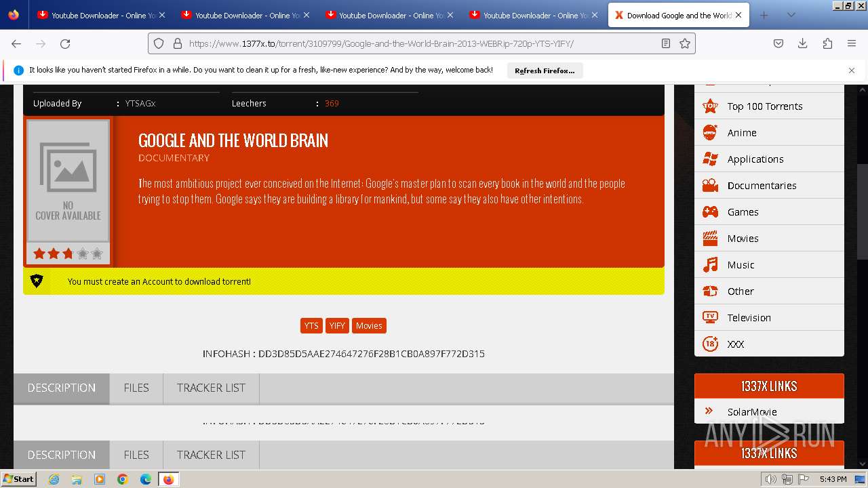Click the Television category icon
The image size is (868, 488).
pyautogui.click(x=710, y=317)
